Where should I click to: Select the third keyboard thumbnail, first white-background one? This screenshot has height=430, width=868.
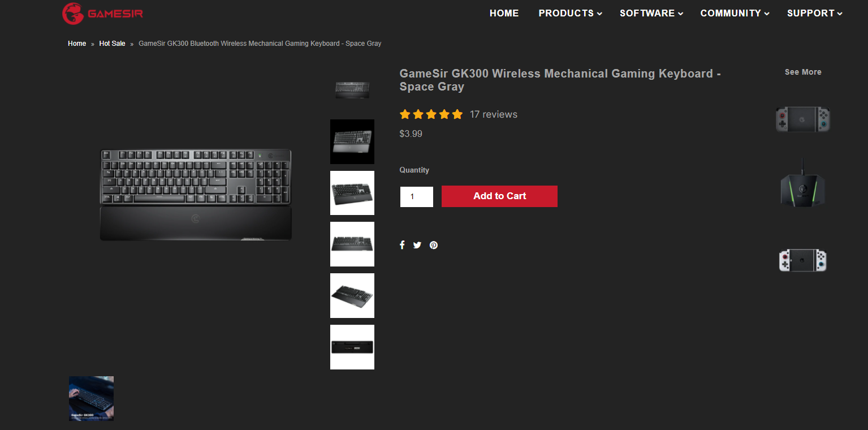[x=352, y=193]
